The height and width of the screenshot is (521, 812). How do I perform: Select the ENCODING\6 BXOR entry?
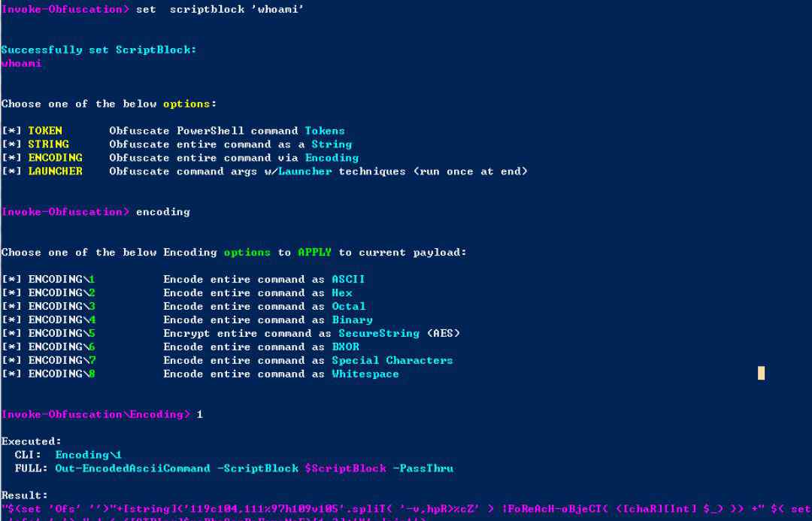pyautogui.click(x=62, y=347)
